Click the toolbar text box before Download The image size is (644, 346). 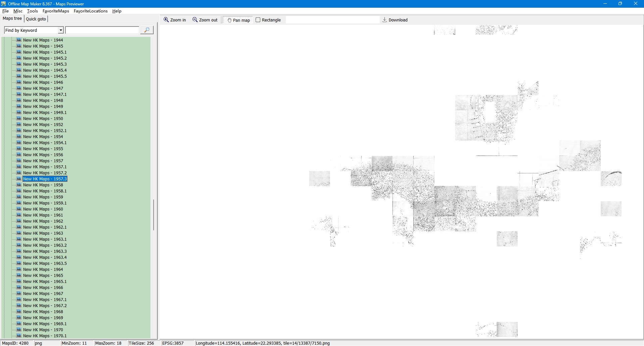332,20
